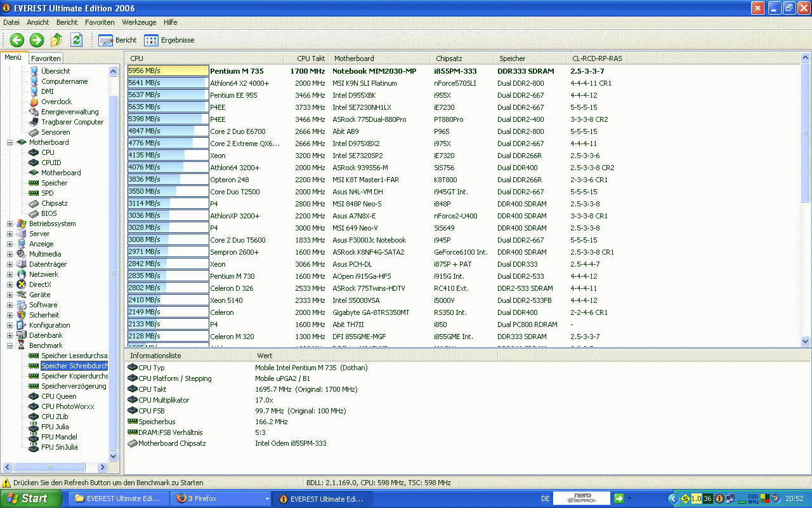Click the Up one level toolbar icon
The height and width of the screenshot is (508, 812).
[x=56, y=40]
